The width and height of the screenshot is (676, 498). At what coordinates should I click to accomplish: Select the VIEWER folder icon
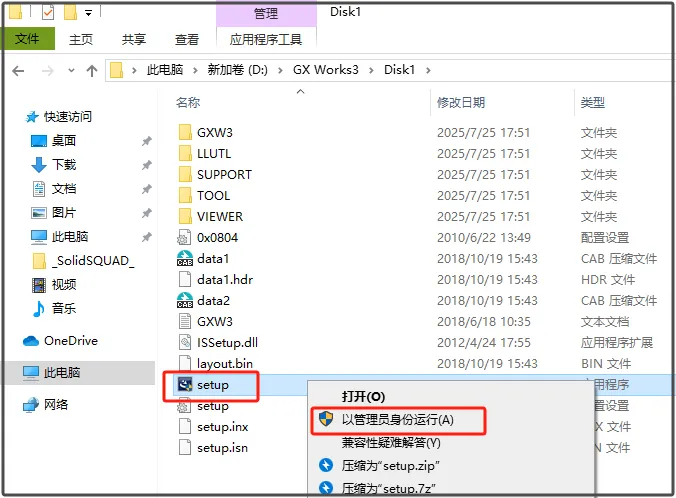185,216
